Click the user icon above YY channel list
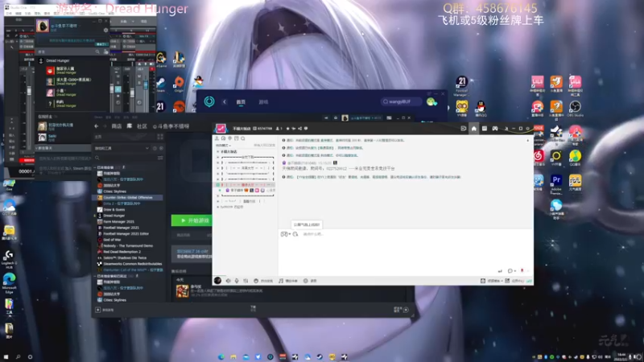This screenshot has width=644, height=362. coord(217,138)
